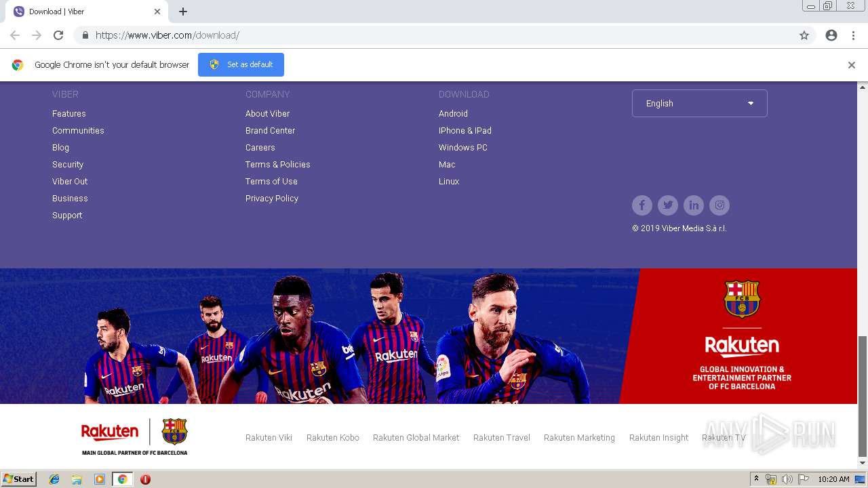Show hidden system tray icons
This screenshot has height=488, width=868.
(757, 479)
